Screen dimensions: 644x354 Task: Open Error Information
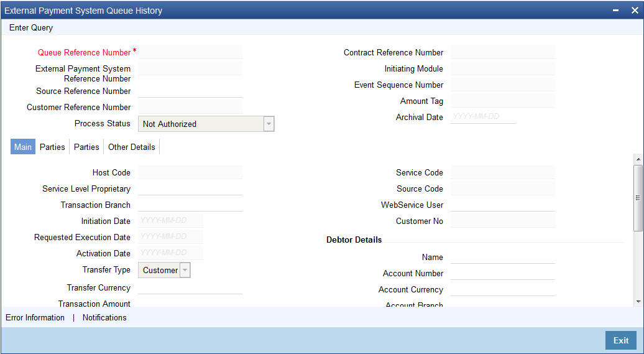pos(35,317)
